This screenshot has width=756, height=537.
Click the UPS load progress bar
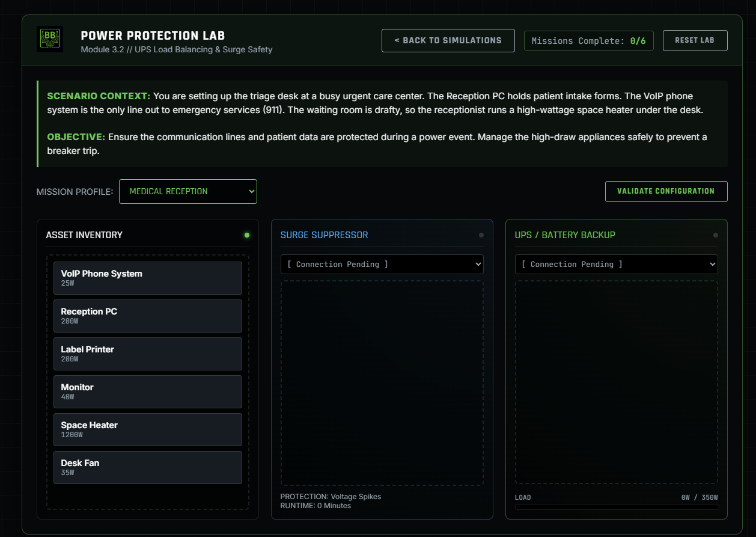(x=616, y=507)
